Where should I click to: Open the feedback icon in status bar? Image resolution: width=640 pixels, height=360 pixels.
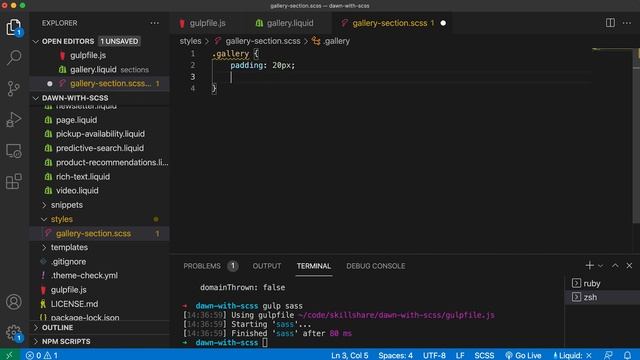coord(608,356)
